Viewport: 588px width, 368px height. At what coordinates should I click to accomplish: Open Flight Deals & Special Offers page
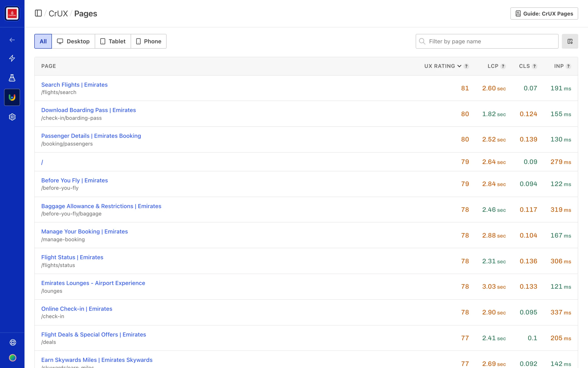point(94,335)
